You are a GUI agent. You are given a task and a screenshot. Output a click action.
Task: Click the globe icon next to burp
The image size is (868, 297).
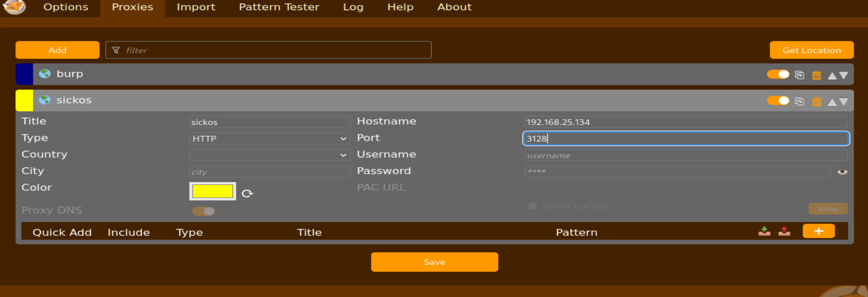[45, 74]
